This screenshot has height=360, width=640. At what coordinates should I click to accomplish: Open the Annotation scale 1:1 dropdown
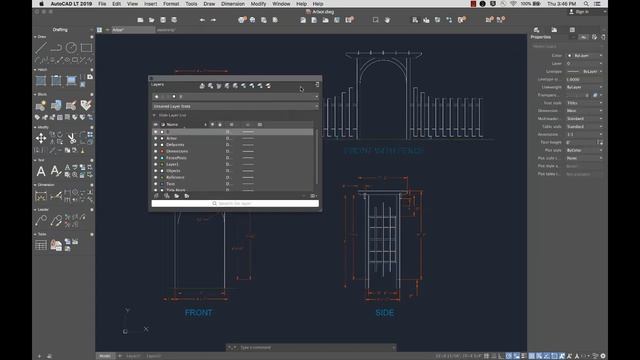(x=584, y=134)
